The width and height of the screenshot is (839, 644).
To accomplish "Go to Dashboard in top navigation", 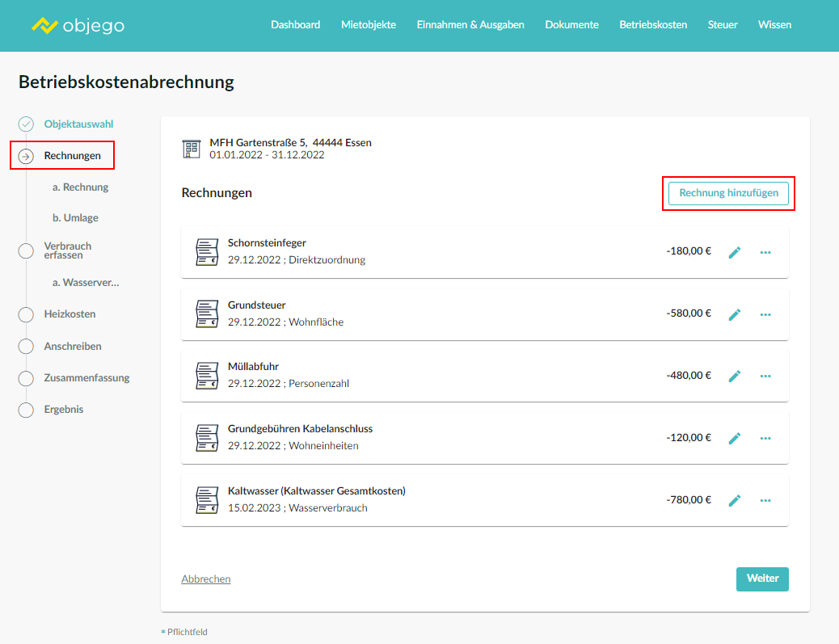I will (295, 25).
